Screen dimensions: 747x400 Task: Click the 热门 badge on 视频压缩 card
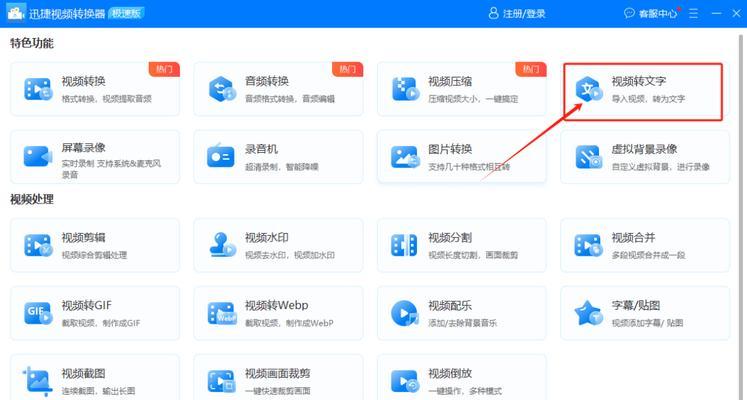point(531,69)
